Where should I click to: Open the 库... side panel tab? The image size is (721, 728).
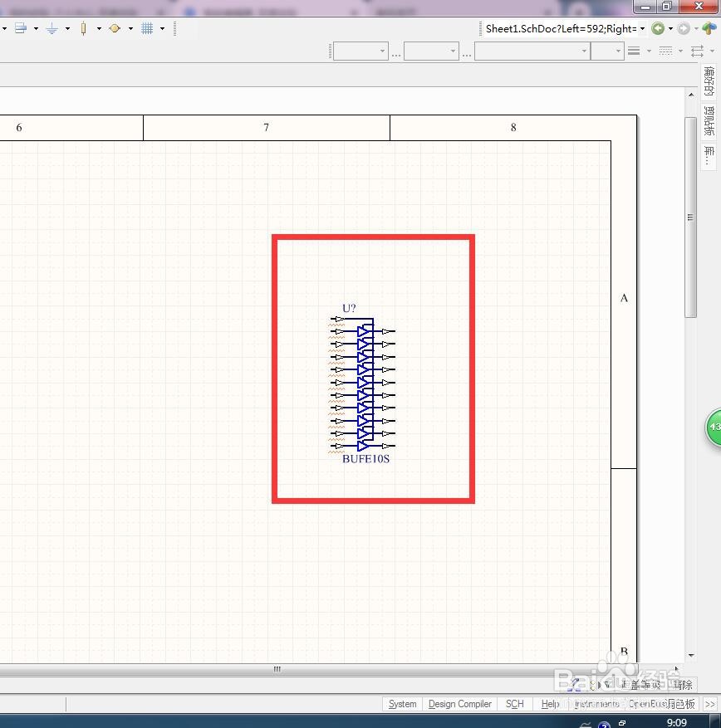tap(709, 155)
